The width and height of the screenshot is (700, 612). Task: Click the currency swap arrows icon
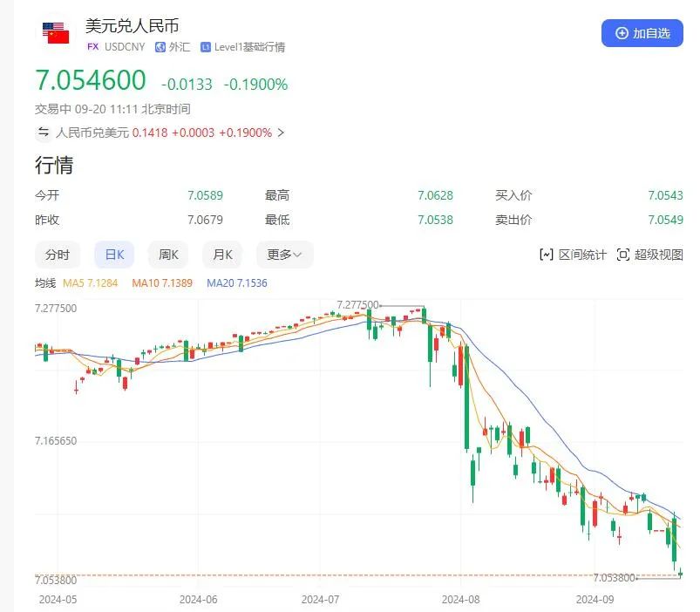click(x=43, y=133)
